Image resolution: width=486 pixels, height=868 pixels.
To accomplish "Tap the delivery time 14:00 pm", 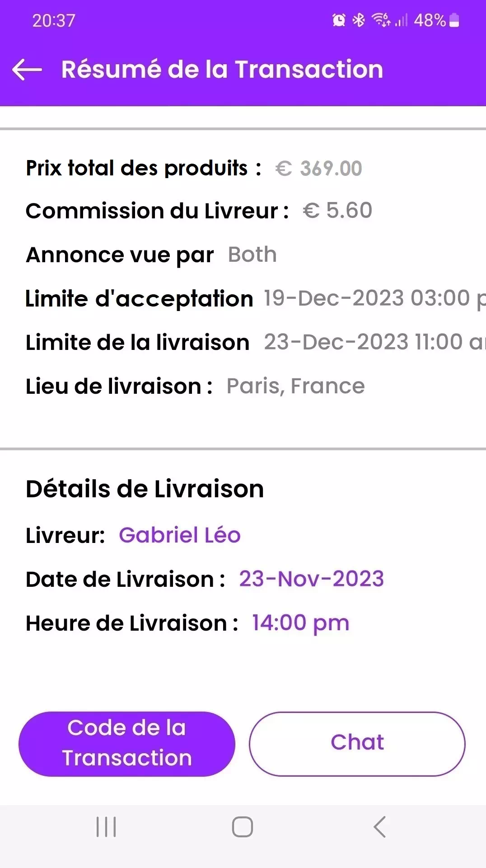I will tap(300, 623).
